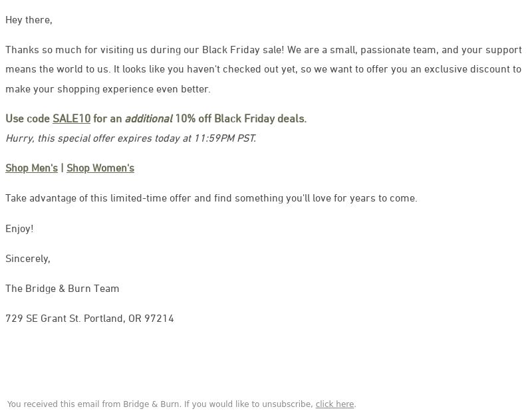Click the 'Use code' text before SALE10
Screen dimensions: 532x411
click(27, 118)
